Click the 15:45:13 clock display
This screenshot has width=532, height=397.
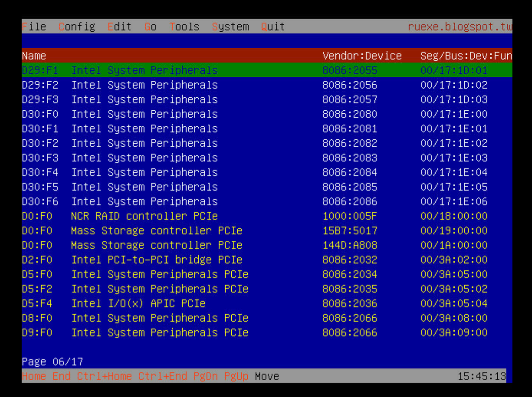pos(482,376)
